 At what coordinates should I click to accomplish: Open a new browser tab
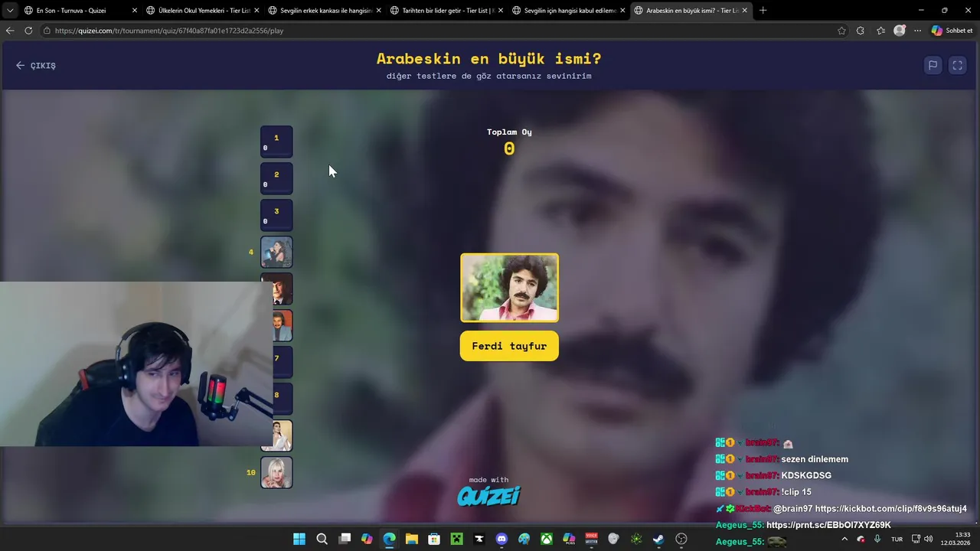tap(763, 11)
